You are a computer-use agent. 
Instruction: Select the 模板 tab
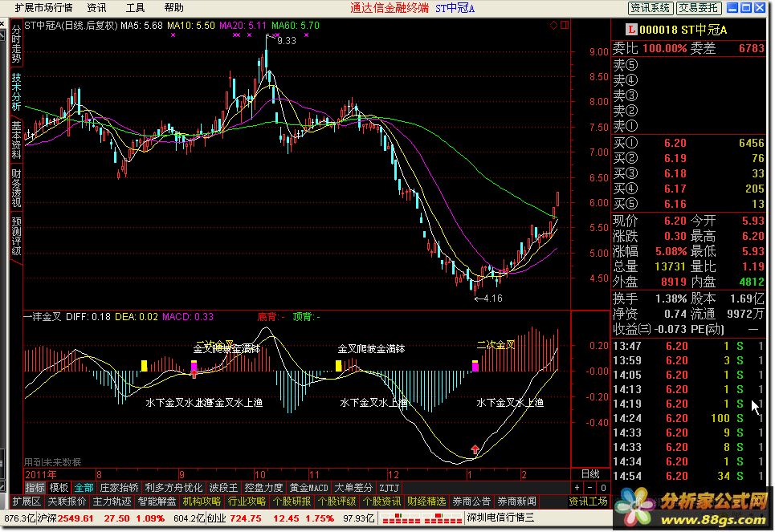click(59, 488)
